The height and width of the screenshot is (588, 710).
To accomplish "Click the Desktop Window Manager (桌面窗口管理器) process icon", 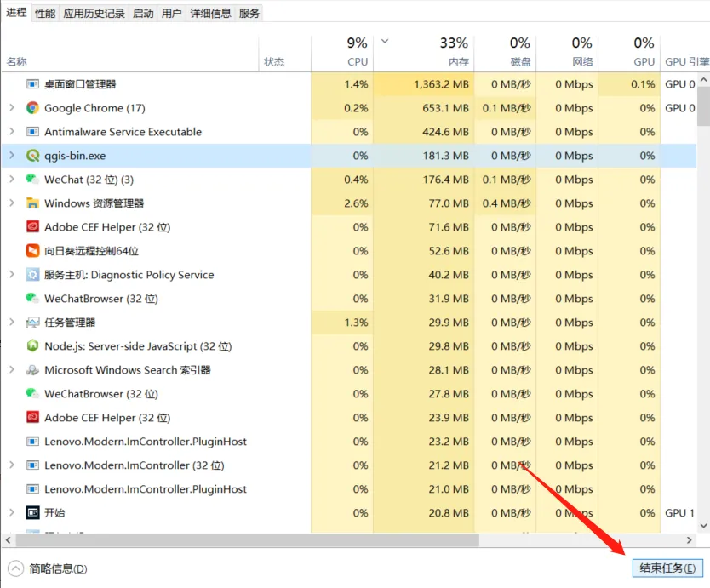I will pyautogui.click(x=32, y=84).
